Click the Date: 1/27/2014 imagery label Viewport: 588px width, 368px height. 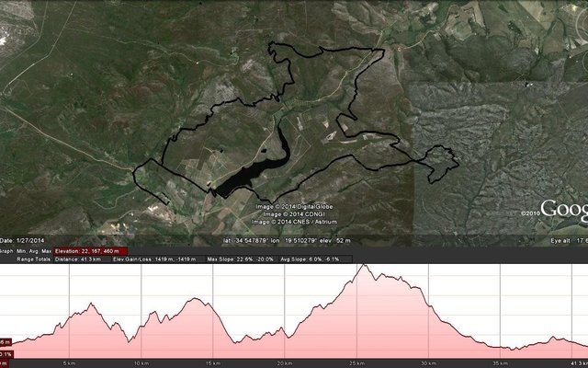[22, 241]
